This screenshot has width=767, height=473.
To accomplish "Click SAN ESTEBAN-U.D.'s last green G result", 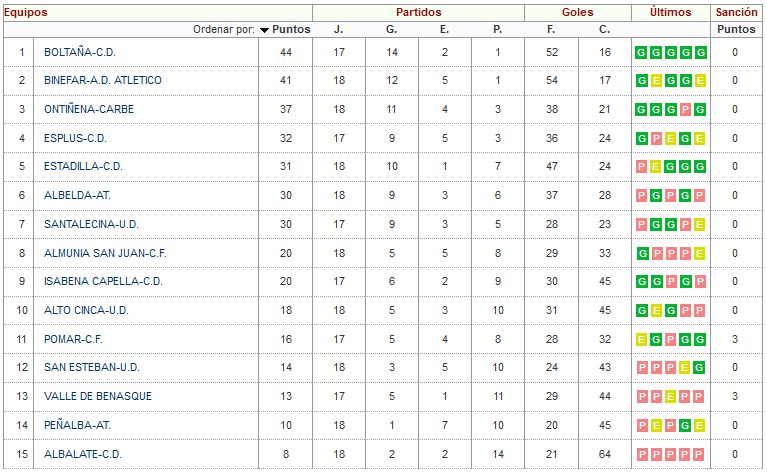I will pos(700,367).
